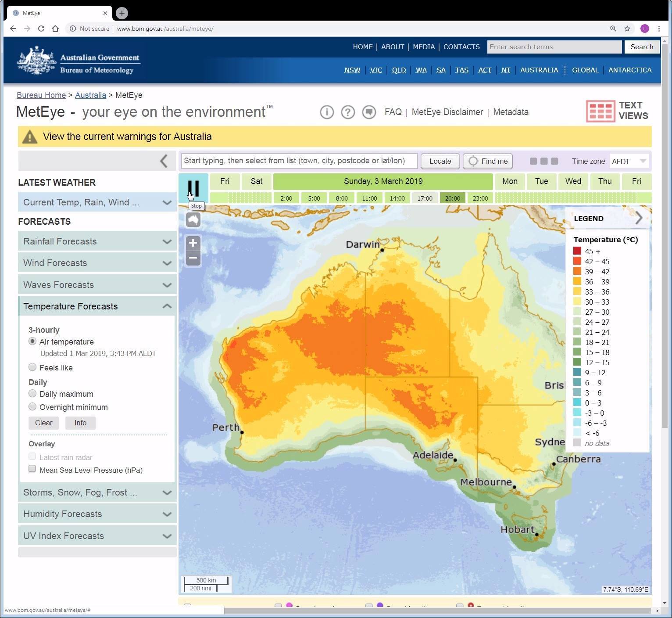The image size is (672, 618).
Task: Select the middle grey map size square
Action: tap(544, 161)
